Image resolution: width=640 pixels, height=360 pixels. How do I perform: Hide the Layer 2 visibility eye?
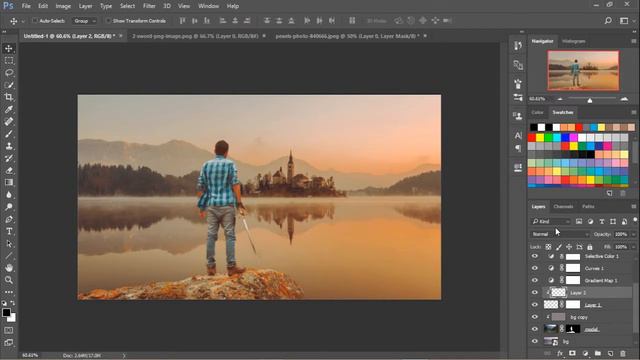535,293
